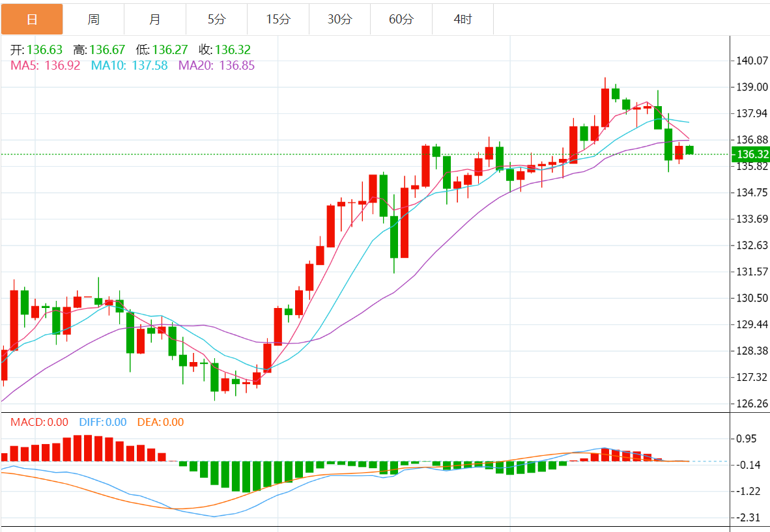Switch to the 月 monthly tab
The width and height of the screenshot is (770, 532).
click(x=155, y=20)
